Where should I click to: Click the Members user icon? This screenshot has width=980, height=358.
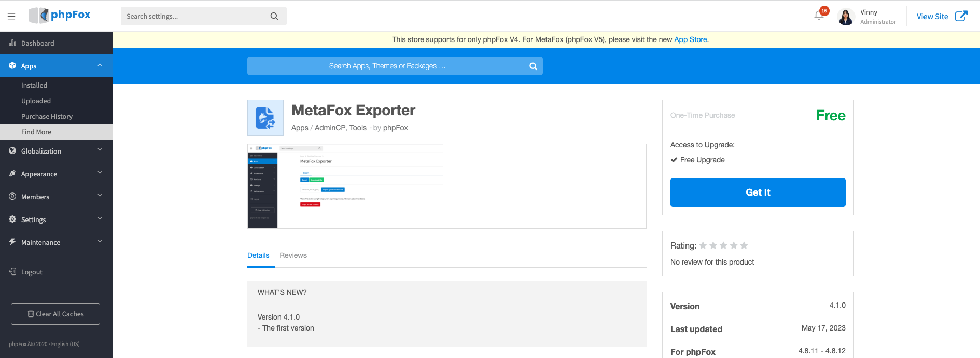click(x=12, y=196)
